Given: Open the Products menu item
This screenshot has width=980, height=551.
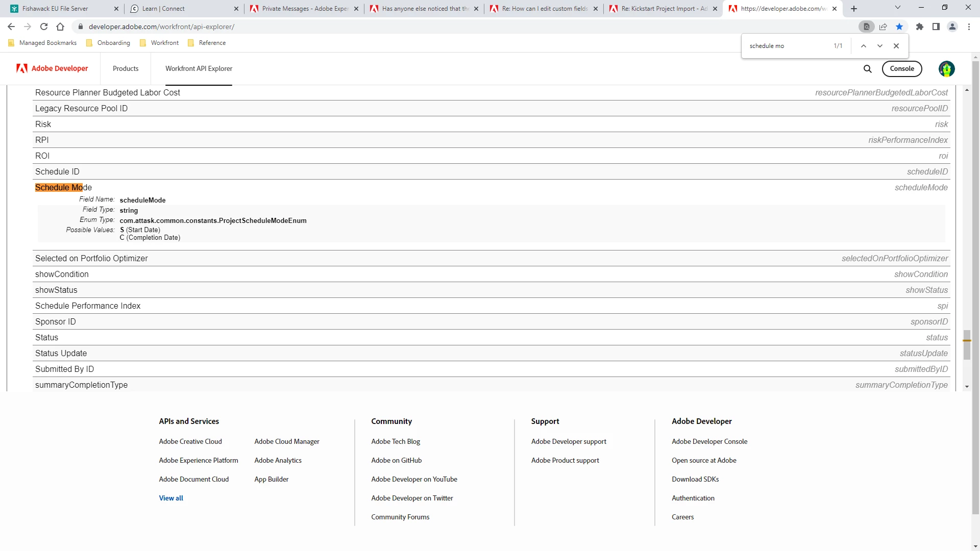Looking at the screenshot, I should 126,68.
